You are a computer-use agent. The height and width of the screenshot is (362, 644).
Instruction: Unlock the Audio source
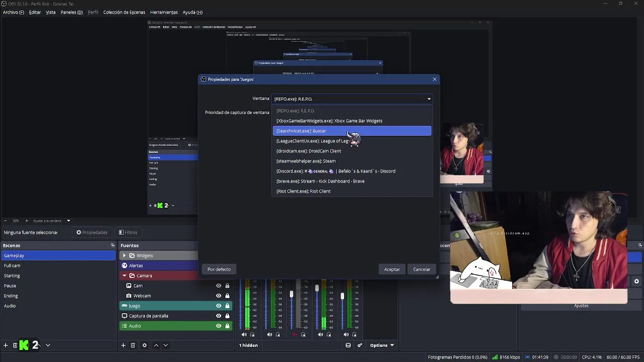pyautogui.click(x=227, y=326)
